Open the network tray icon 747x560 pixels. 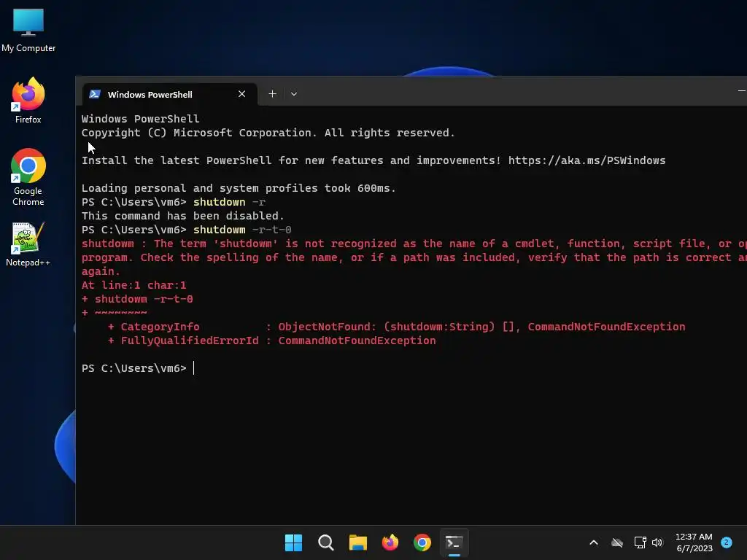[x=640, y=542]
